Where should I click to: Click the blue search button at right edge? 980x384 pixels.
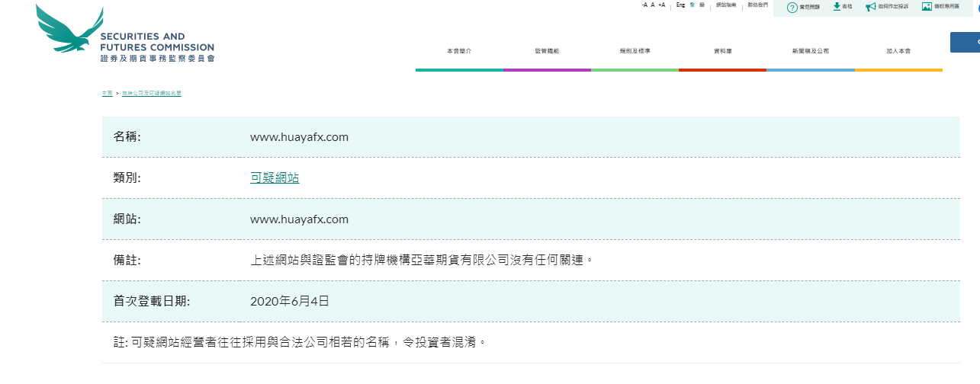coord(966,42)
